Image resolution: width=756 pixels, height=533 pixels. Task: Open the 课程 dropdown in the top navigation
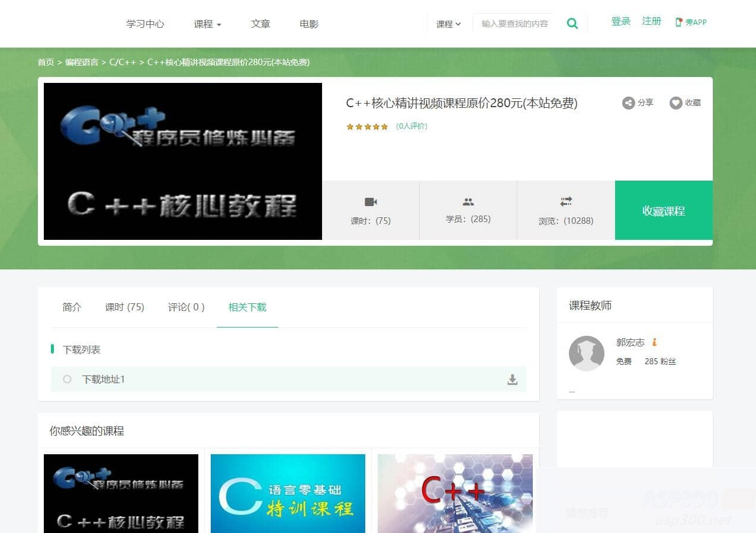click(207, 24)
